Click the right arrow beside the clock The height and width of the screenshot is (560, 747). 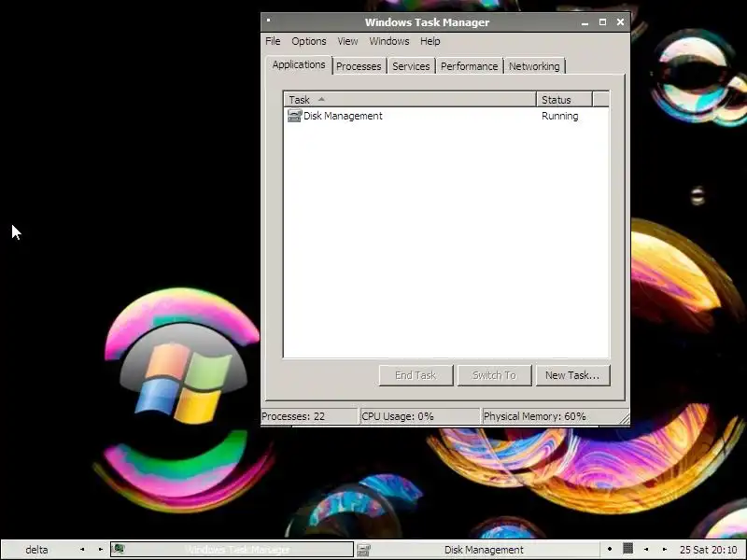tap(665, 550)
